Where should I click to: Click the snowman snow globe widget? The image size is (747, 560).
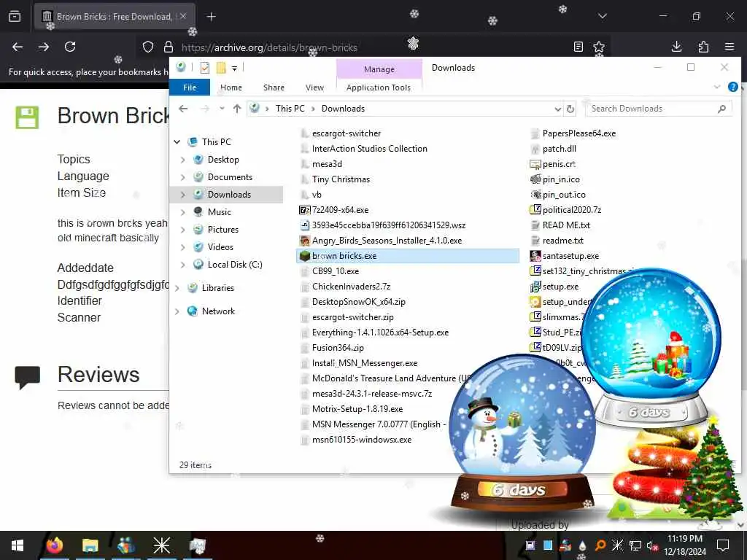pyautogui.click(x=522, y=433)
